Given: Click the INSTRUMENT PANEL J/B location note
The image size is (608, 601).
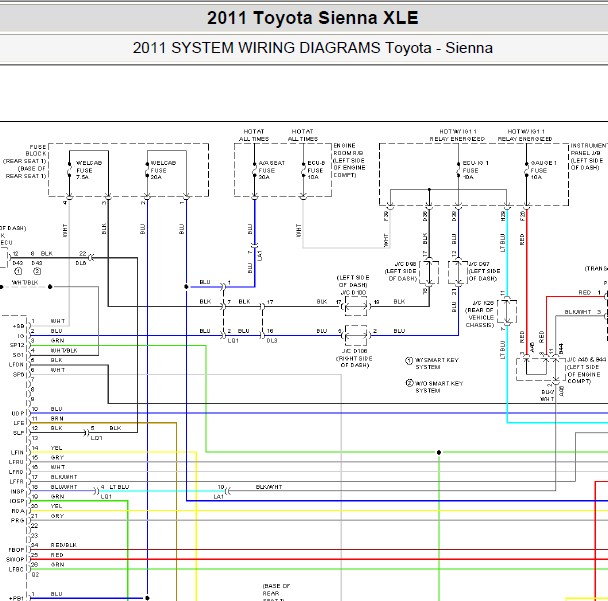Looking at the screenshot, I should click(x=589, y=157).
